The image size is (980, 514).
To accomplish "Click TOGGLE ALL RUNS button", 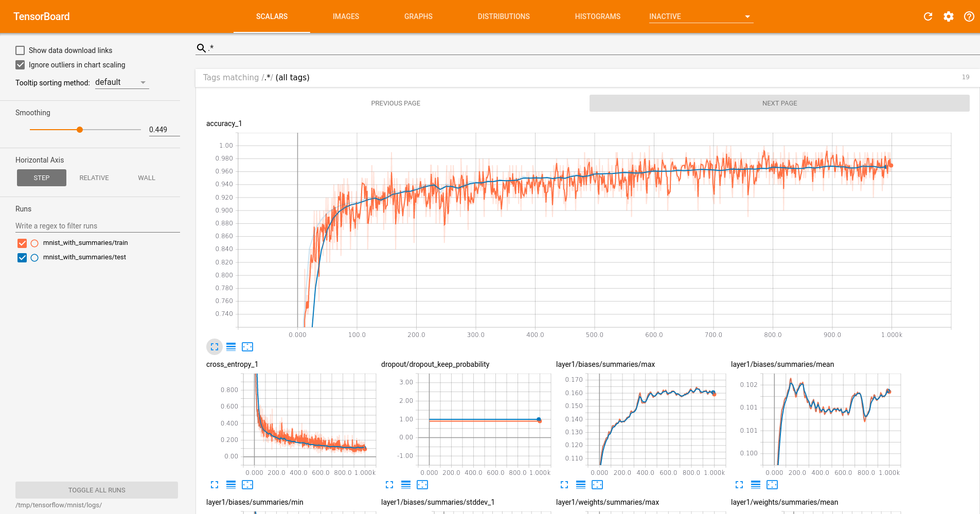I will tap(97, 490).
